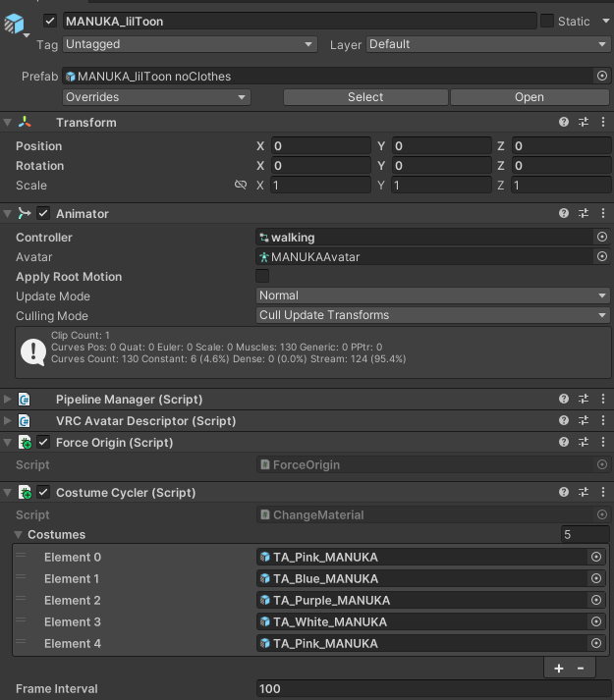614x700 pixels.
Task: Click the Frame Interval input field
Action: point(433,689)
